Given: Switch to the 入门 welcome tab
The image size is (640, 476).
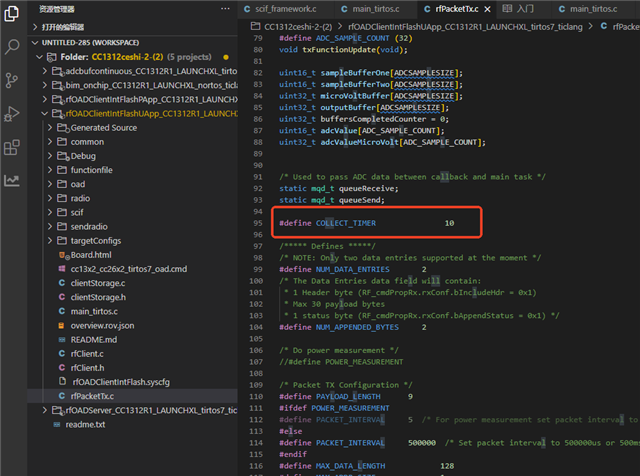Looking at the screenshot, I should click(x=524, y=8).
